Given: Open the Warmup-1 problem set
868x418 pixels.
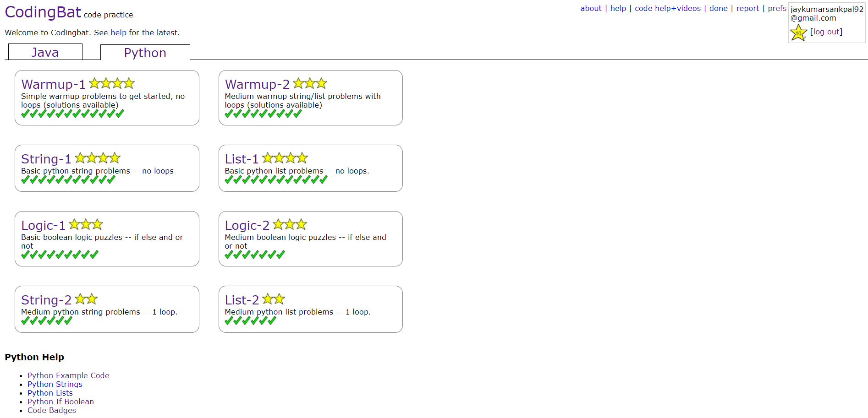Looking at the screenshot, I should click(x=53, y=84).
